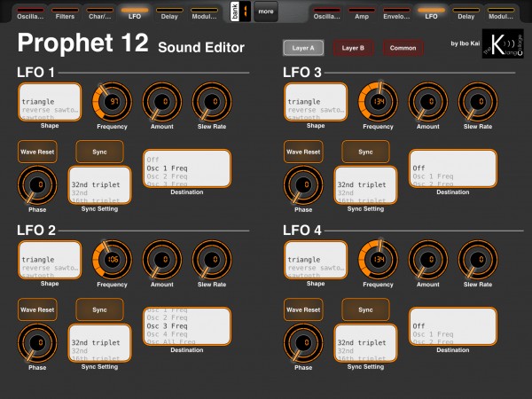The height and width of the screenshot is (399, 532).
Task: Select the right-side LFO tab
Action: pos(431,13)
